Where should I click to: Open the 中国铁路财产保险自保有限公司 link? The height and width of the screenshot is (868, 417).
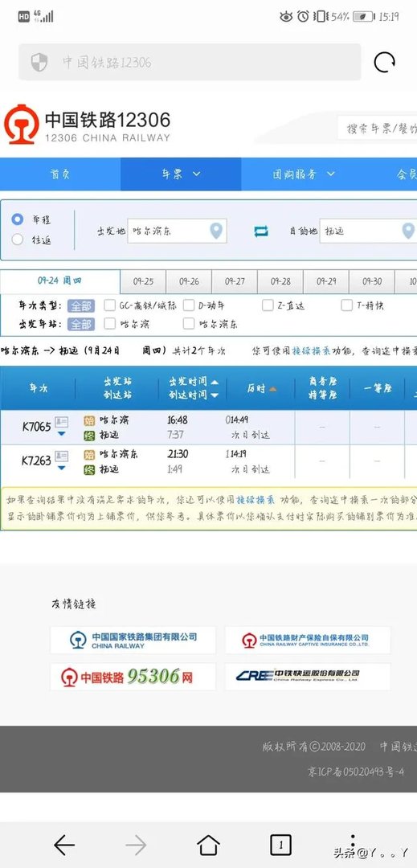coord(308,640)
